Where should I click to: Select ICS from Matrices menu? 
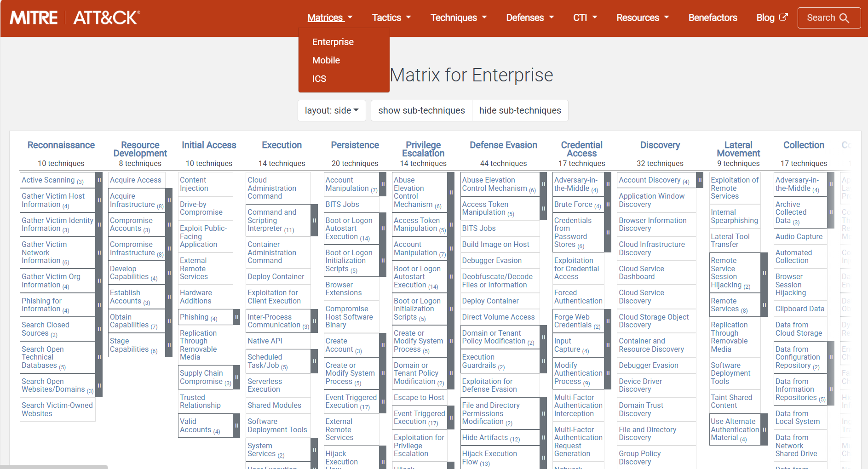[x=319, y=79]
